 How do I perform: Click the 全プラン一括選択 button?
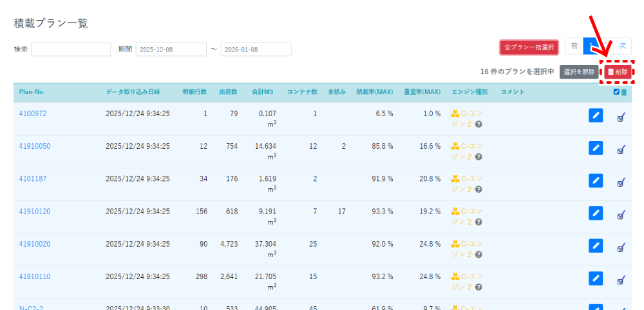coord(529,47)
